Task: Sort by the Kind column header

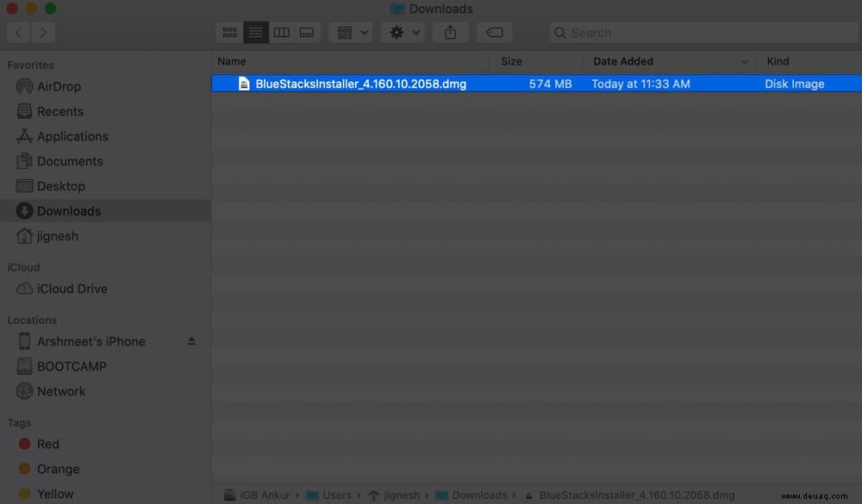Action: pos(778,61)
